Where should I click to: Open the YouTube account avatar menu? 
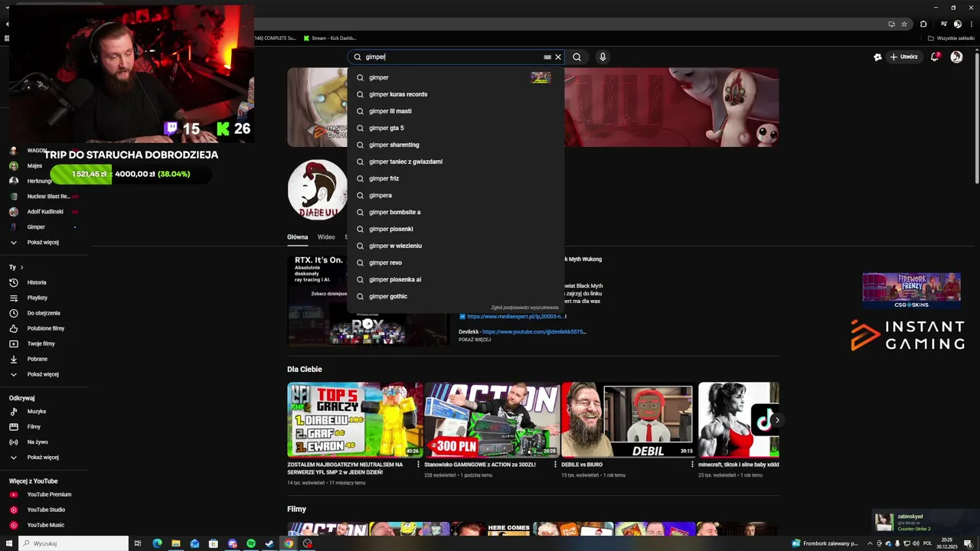point(956,57)
